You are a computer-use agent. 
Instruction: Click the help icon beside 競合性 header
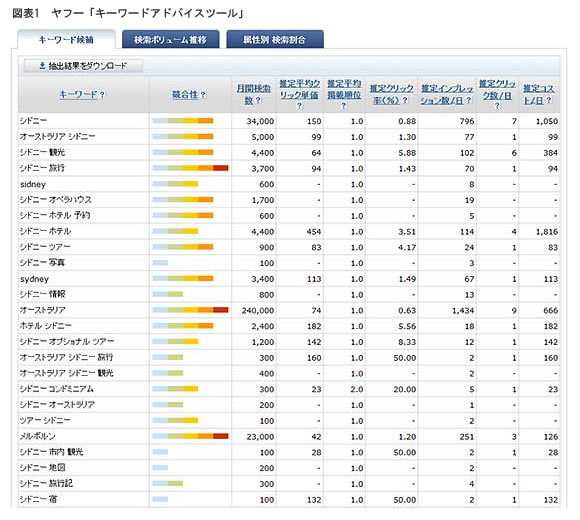point(203,95)
